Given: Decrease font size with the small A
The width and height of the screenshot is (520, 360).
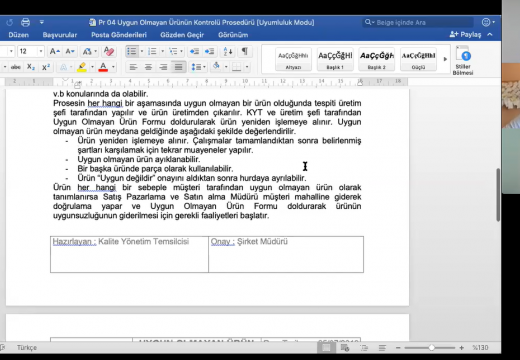Looking at the screenshot, I should 70,51.
